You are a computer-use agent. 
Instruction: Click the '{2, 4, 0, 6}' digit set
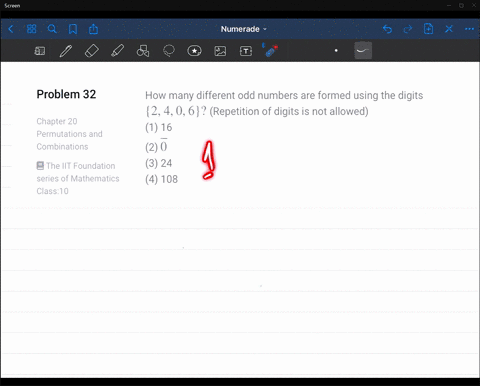[x=172, y=111]
